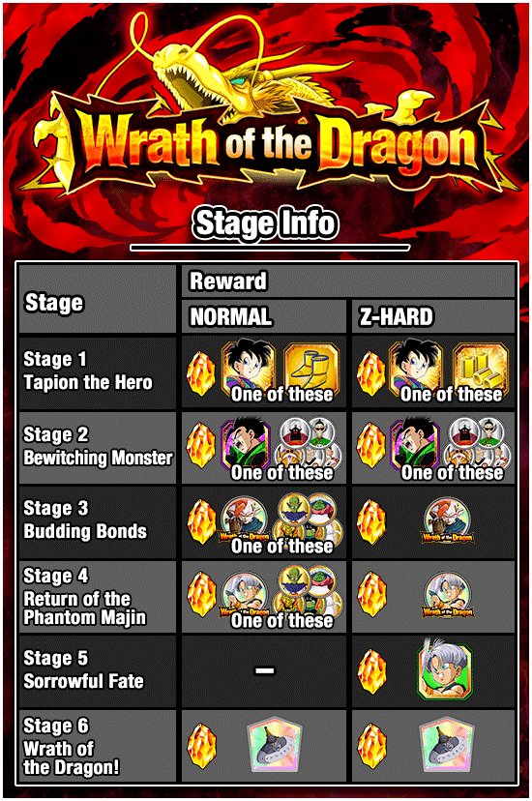The height and width of the screenshot is (801, 532).
Task: Select the Videl character card in Stage 1 Z-Hard
Action: click(416, 369)
